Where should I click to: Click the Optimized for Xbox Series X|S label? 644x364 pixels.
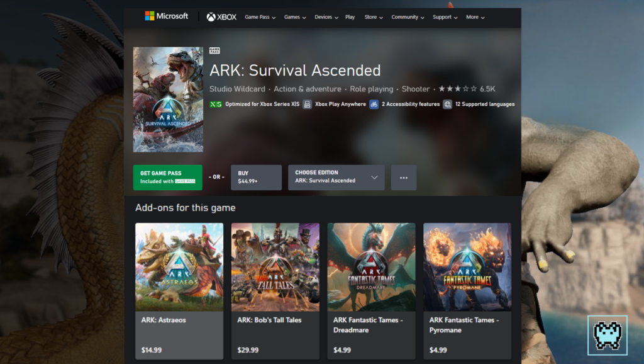point(262,105)
